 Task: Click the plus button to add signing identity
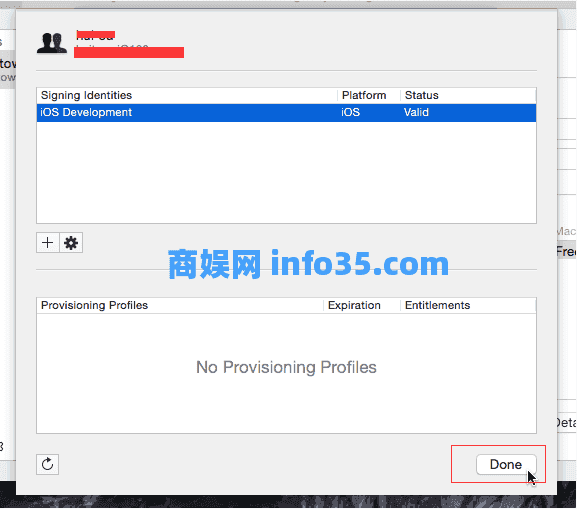click(47, 243)
